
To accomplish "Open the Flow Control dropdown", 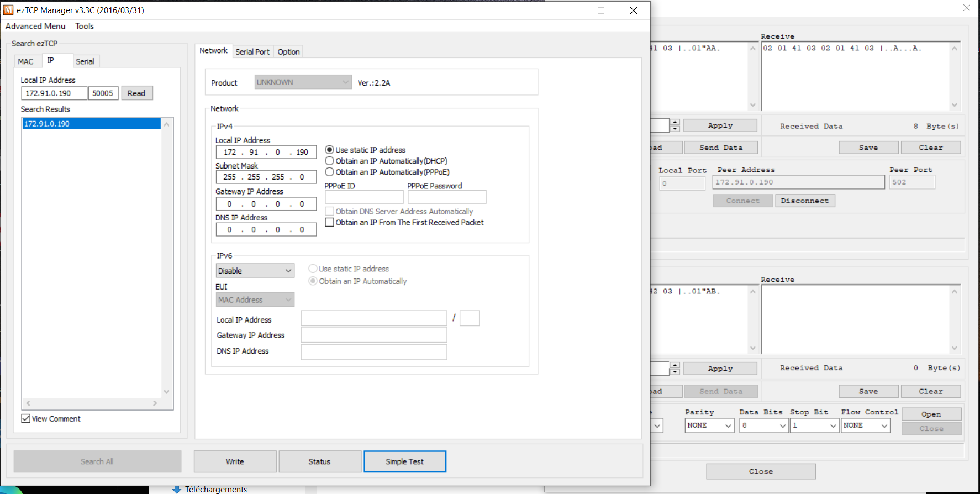I will click(865, 425).
